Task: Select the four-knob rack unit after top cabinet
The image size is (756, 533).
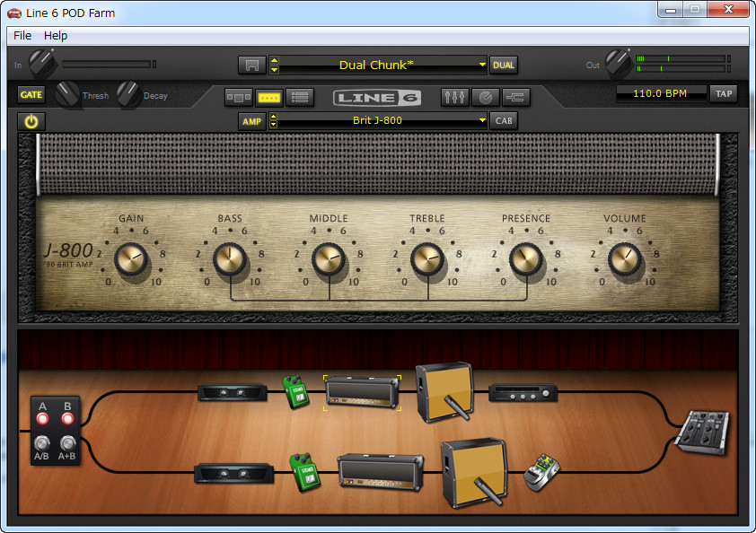Action: [523, 393]
